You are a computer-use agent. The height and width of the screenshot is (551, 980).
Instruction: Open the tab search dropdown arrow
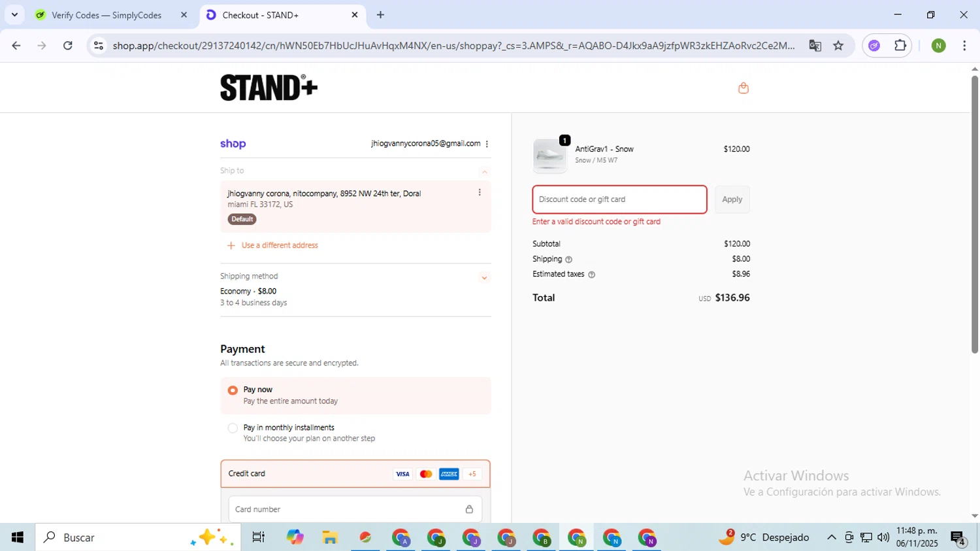pos(14,14)
